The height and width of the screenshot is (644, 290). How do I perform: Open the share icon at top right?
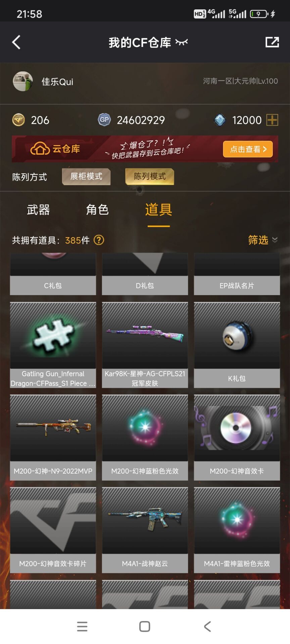pos(272,42)
